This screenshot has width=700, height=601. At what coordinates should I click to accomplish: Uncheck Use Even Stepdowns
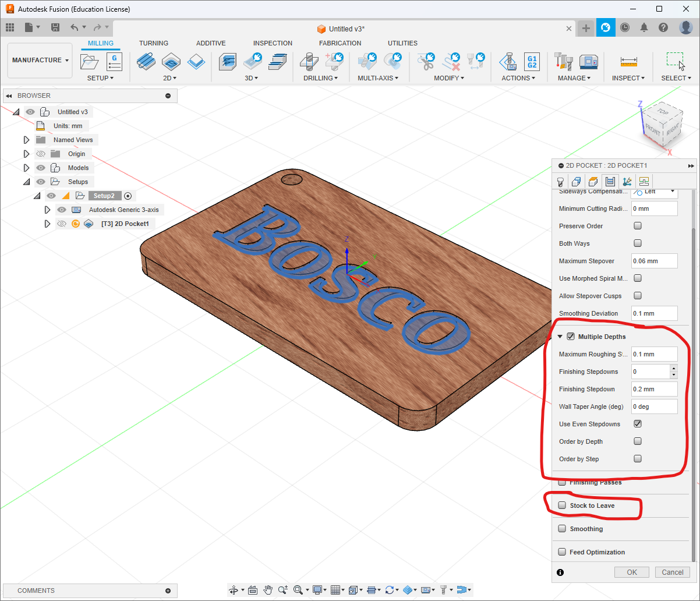pyautogui.click(x=638, y=424)
